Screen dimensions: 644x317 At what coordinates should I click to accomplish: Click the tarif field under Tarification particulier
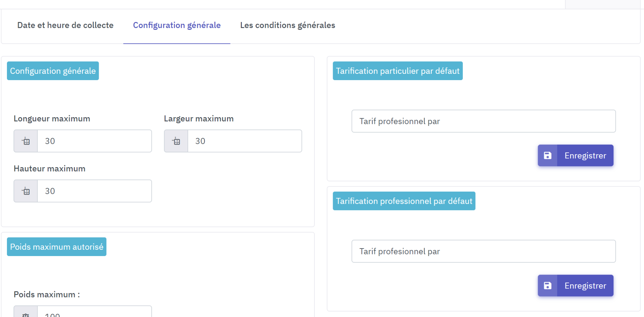(x=483, y=121)
